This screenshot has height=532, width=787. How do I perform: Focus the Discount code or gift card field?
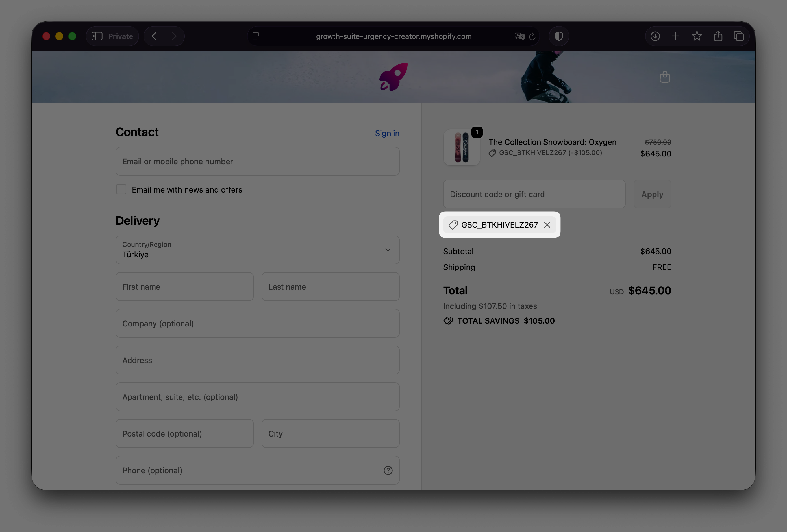(534, 194)
